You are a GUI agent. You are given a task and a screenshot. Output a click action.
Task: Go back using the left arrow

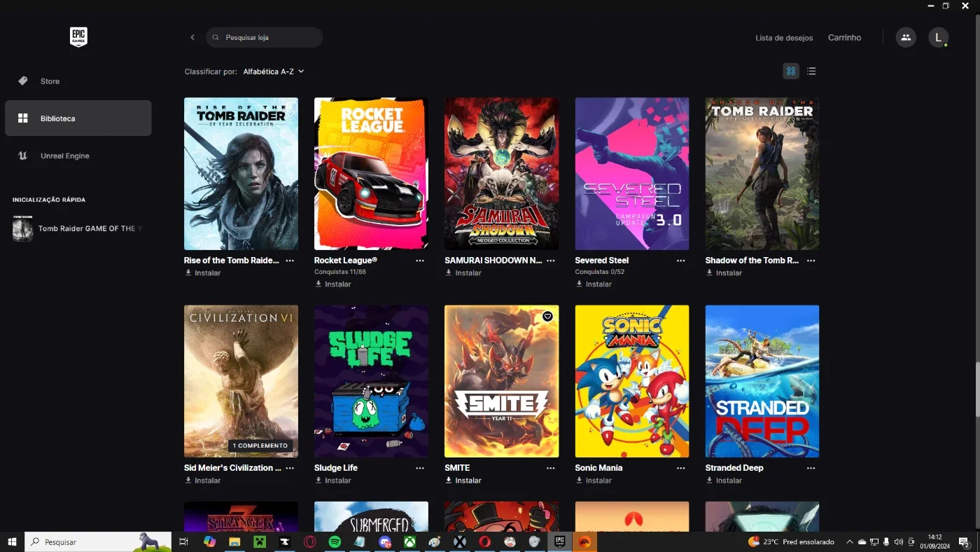click(x=192, y=37)
